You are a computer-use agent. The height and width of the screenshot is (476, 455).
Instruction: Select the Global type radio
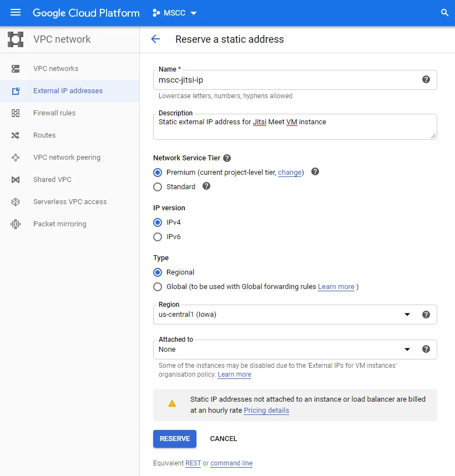[158, 287]
